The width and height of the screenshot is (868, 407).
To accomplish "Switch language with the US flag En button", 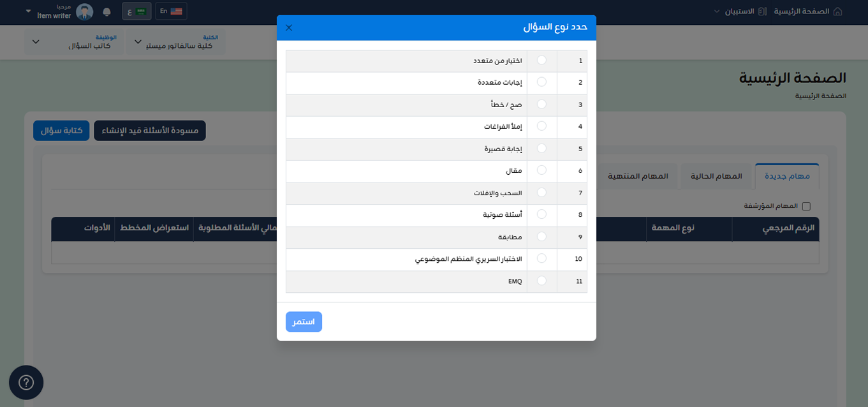I will pos(171,11).
